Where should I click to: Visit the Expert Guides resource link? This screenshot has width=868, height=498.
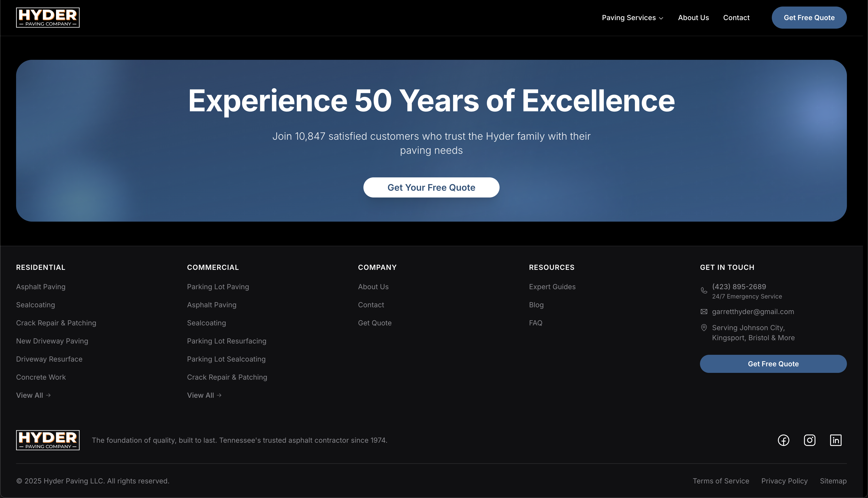click(x=552, y=287)
